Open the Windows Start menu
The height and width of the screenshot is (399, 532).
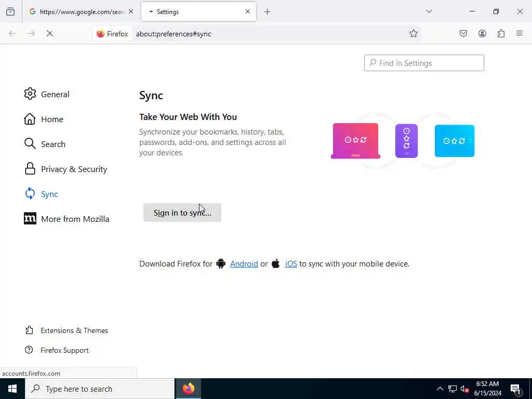click(x=12, y=389)
